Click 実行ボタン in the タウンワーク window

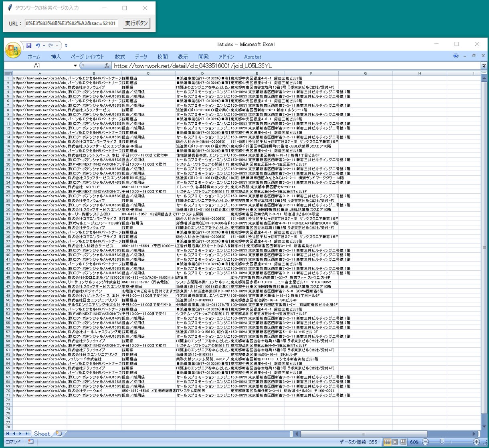(x=137, y=23)
